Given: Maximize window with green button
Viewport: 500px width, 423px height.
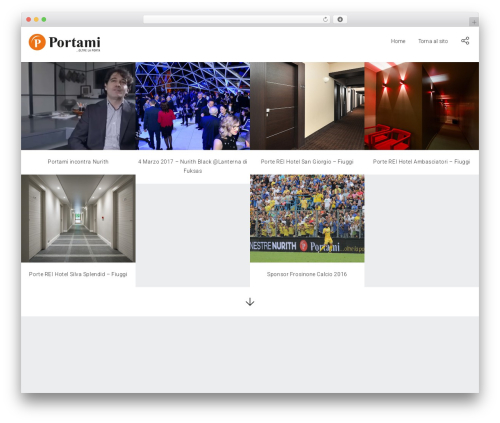Looking at the screenshot, I should (44, 20).
